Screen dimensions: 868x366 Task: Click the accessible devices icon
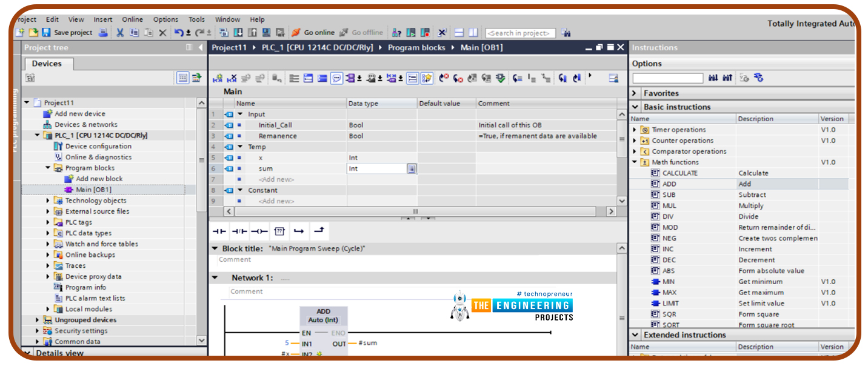[396, 33]
